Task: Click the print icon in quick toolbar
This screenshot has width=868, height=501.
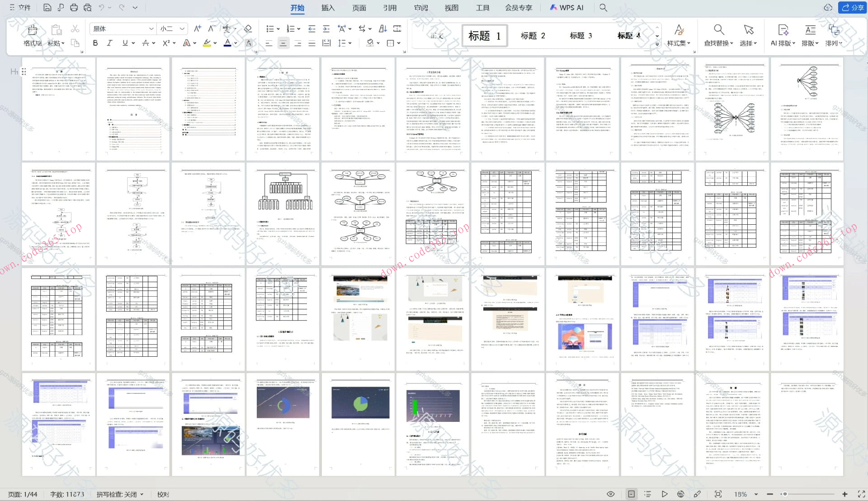Action: [74, 8]
